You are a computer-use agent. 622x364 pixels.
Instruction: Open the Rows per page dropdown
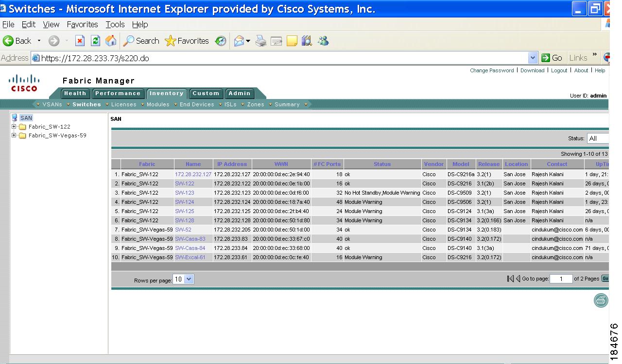tap(184, 279)
